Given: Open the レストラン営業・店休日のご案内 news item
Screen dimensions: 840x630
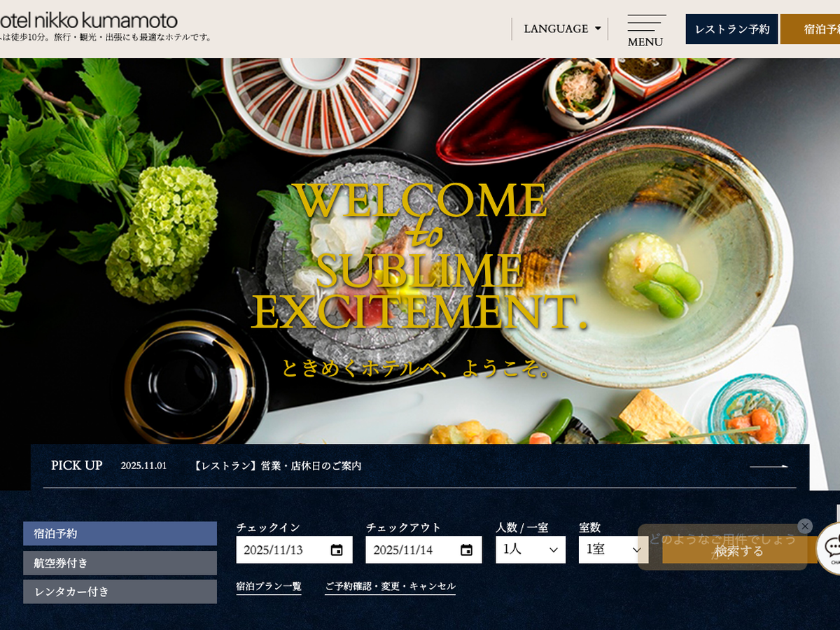Looking at the screenshot, I should point(278,466).
